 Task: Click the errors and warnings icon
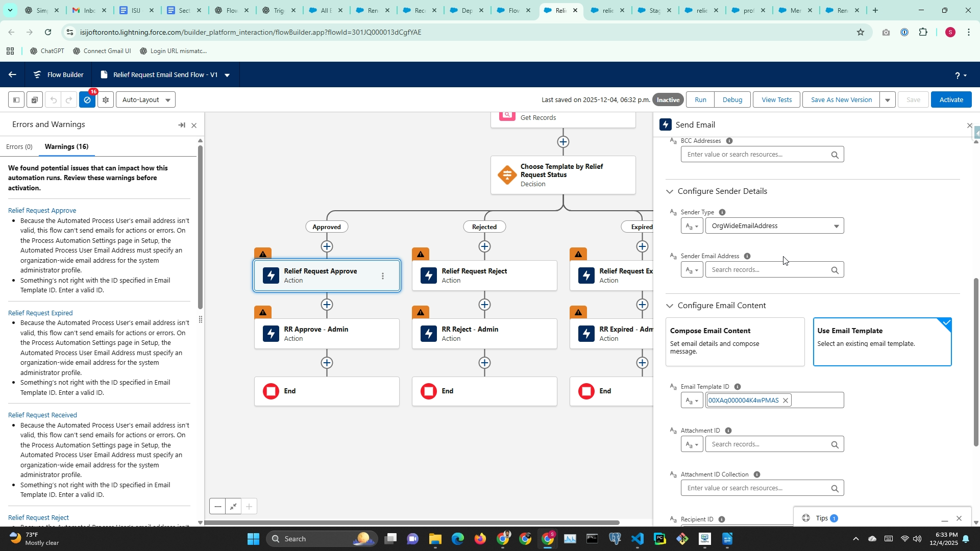tap(87, 100)
